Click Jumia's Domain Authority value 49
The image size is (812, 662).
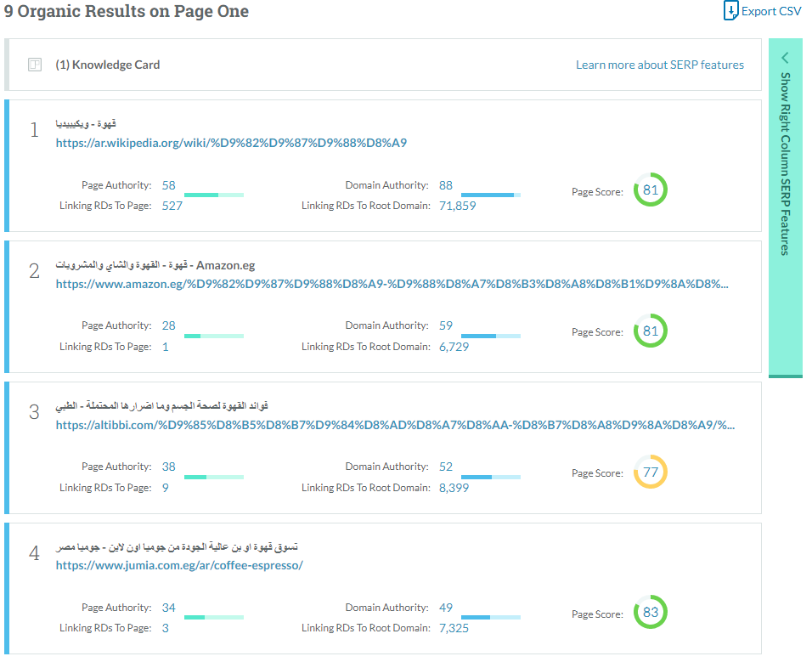(446, 608)
